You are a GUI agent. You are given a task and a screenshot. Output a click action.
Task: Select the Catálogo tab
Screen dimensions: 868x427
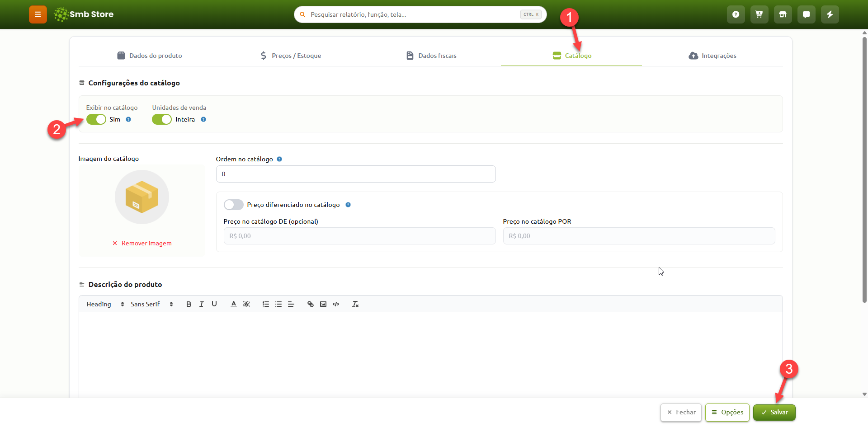coord(571,56)
